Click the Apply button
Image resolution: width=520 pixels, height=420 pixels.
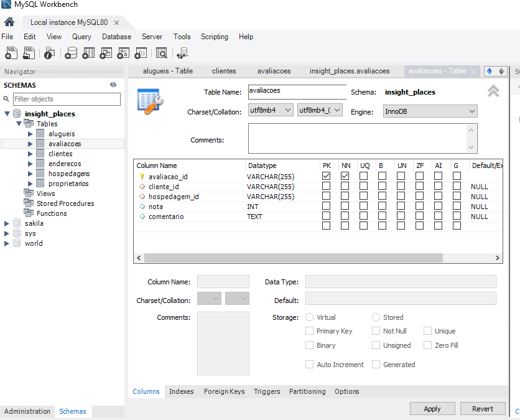click(x=432, y=409)
